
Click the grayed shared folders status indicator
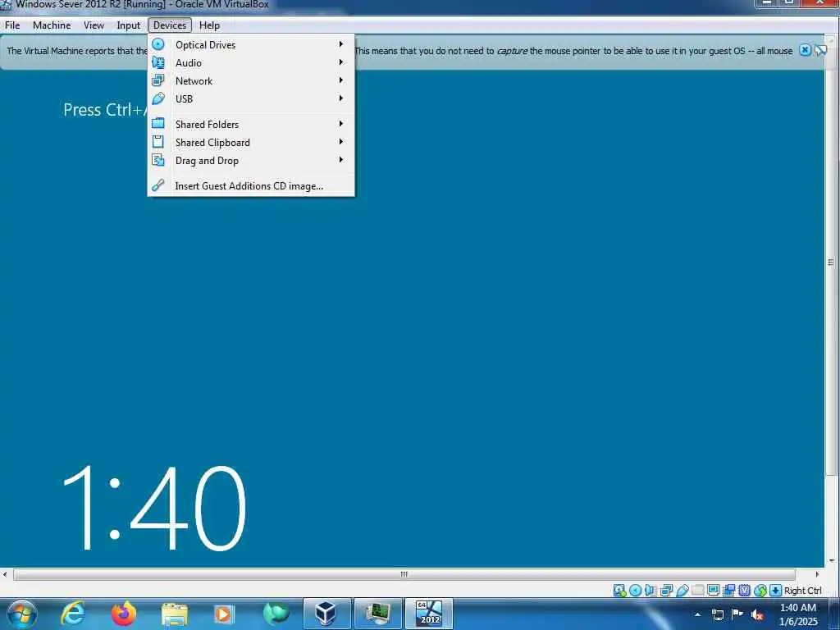pos(697,591)
